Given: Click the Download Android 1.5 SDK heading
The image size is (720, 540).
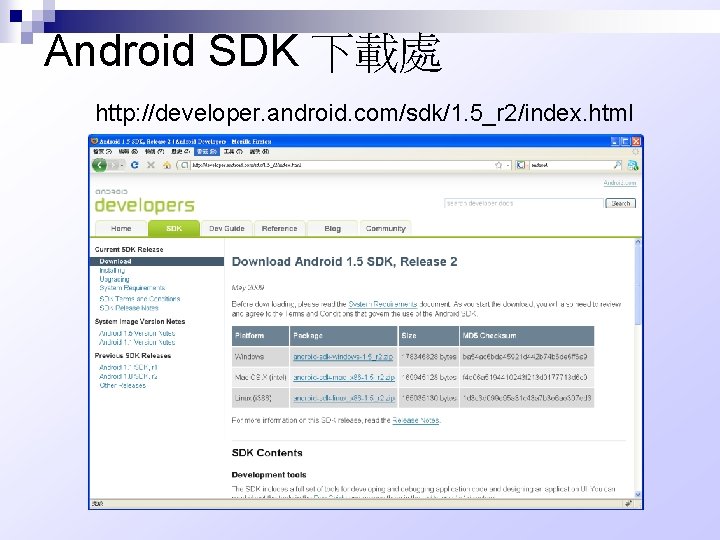Looking at the screenshot, I should (x=344, y=262).
